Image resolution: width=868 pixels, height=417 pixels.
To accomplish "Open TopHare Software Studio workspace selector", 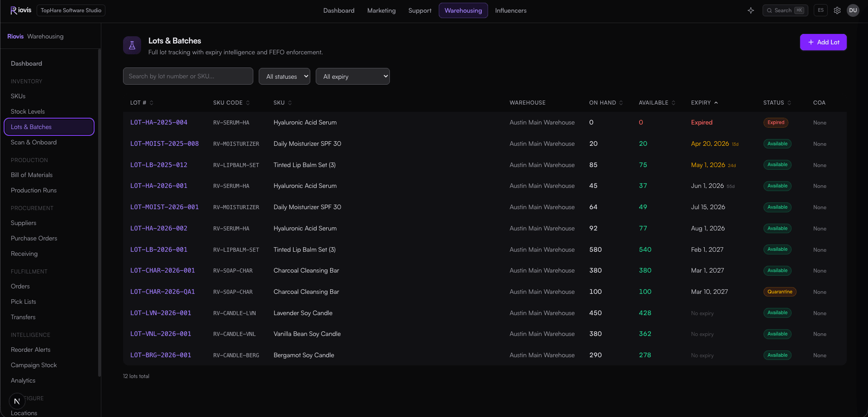I will (x=71, y=10).
